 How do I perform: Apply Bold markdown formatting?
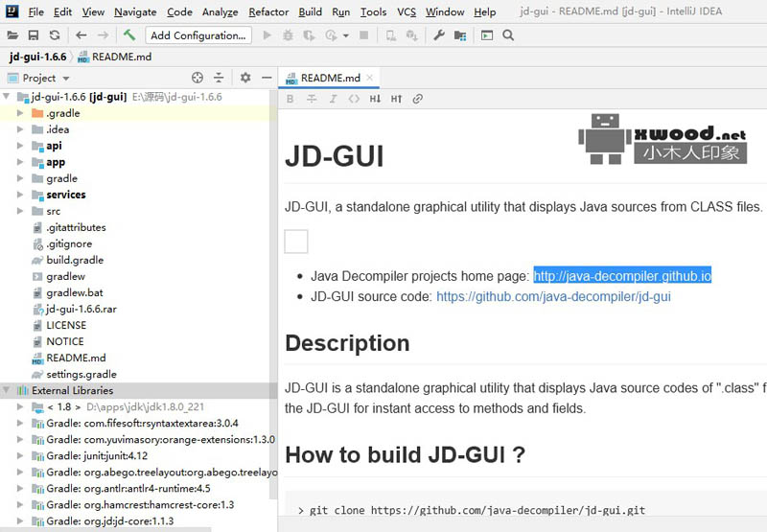[291, 99]
